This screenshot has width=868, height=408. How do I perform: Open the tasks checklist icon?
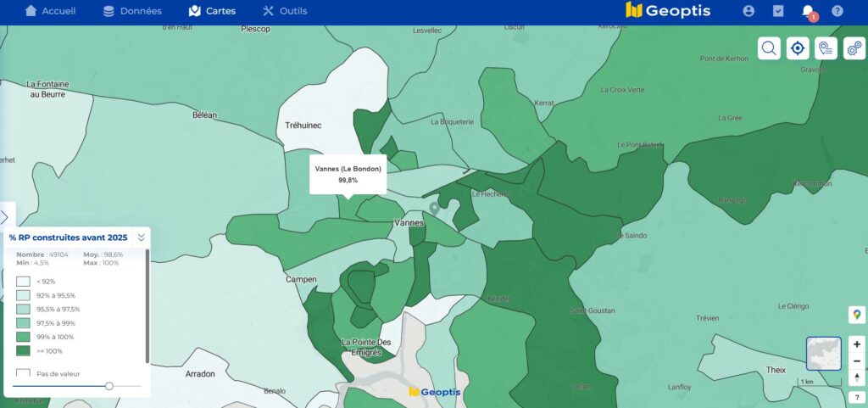778,10
